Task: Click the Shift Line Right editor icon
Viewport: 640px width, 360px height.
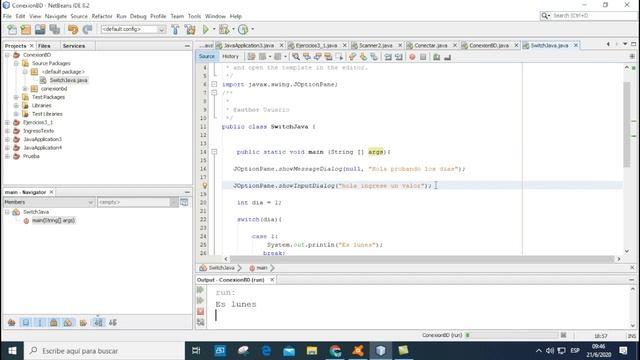Action: tap(399, 57)
